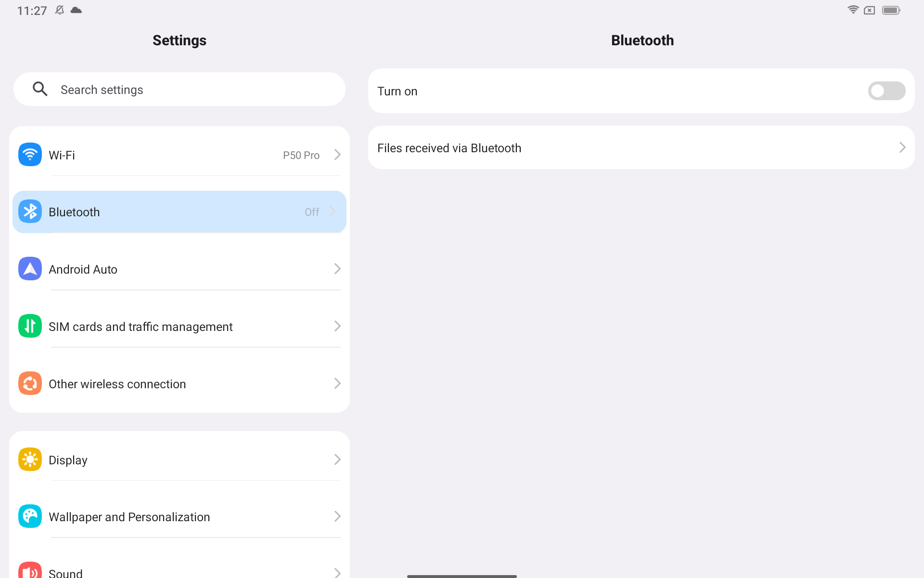Open the Wi-Fi settings entry
This screenshot has height=578, width=924.
coord(180,155)
